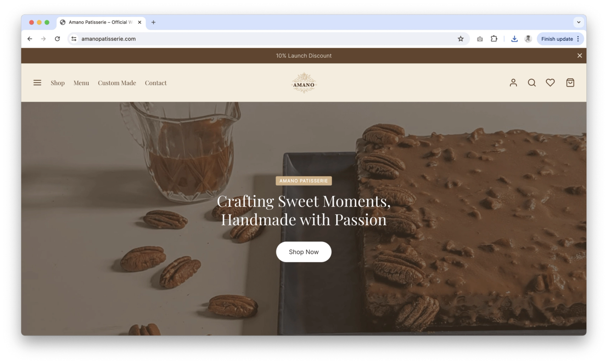The width and height of the screenshot is (608, 364).
Task: Go to the Custom Made page
Action: click(x=117, y=83)
